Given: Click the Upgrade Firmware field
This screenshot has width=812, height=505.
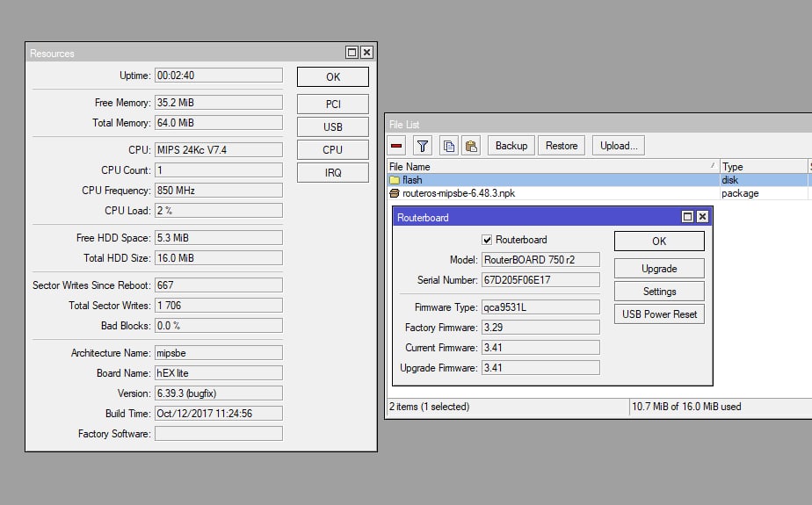Looking at the screenshot, I should point(540,368).
